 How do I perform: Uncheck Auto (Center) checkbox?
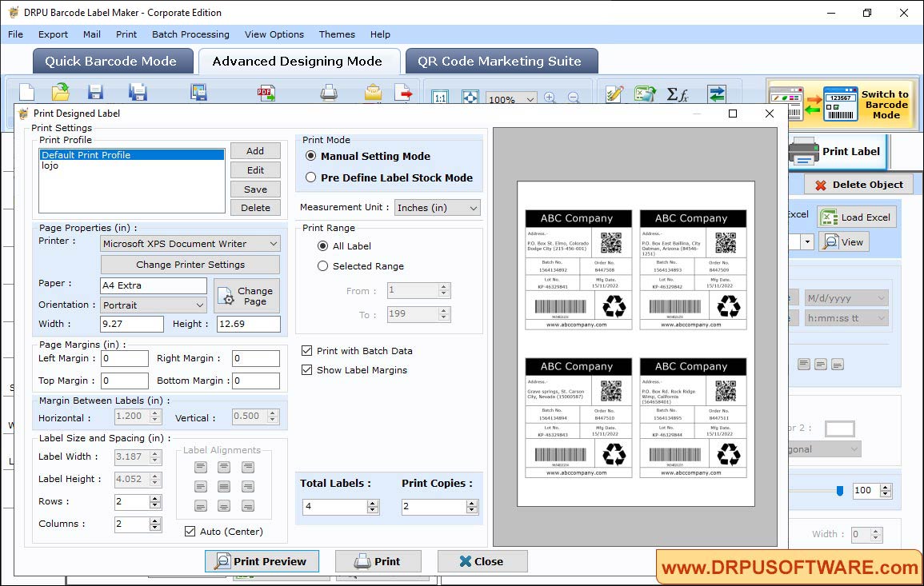(190, 531)
